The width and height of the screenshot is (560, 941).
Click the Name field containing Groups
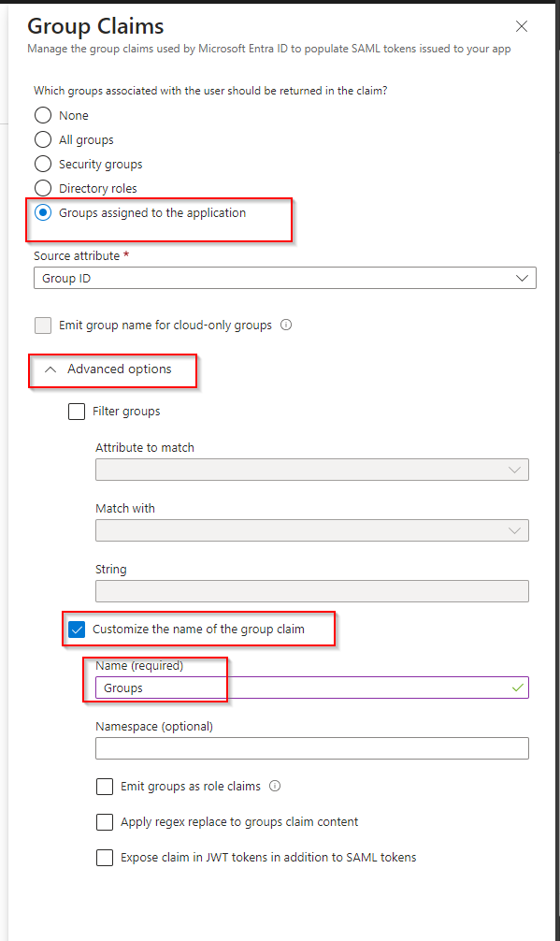click(x=311, y=688)
